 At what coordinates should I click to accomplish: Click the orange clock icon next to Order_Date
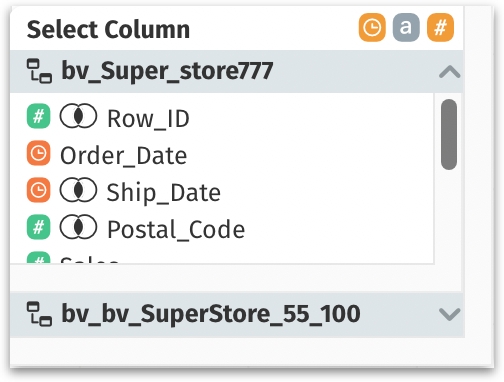[x=38, y=153]
